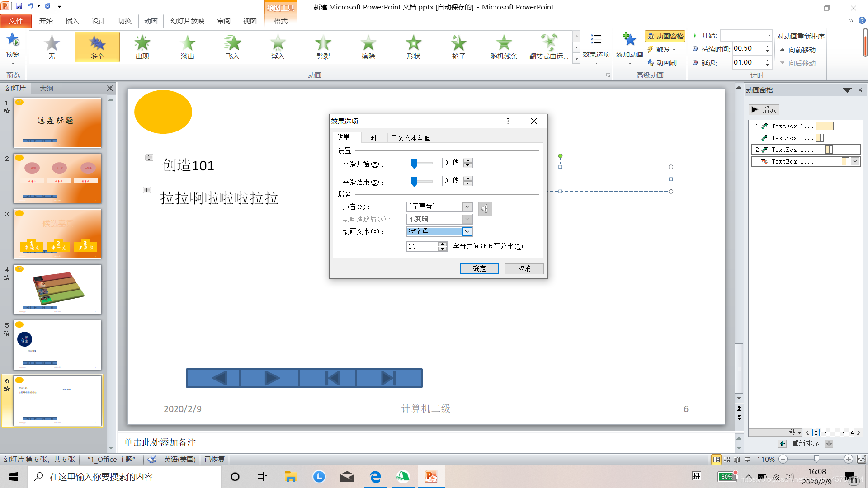Switch to the Slide Sorter view in the status bar
This screenshot has height=488, width=868.
pos(726,459)
